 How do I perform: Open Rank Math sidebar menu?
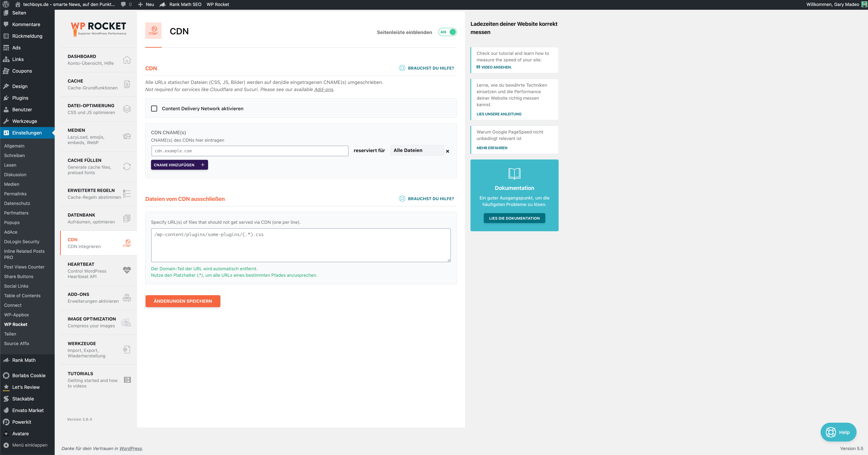tap(27, 360)
